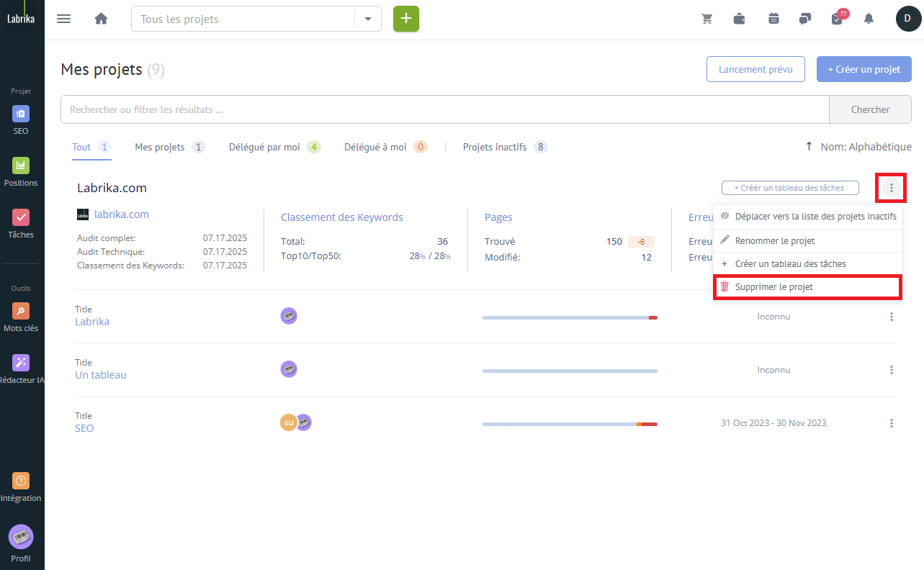Open three-dot menu for SEO board row

(892, 423)
